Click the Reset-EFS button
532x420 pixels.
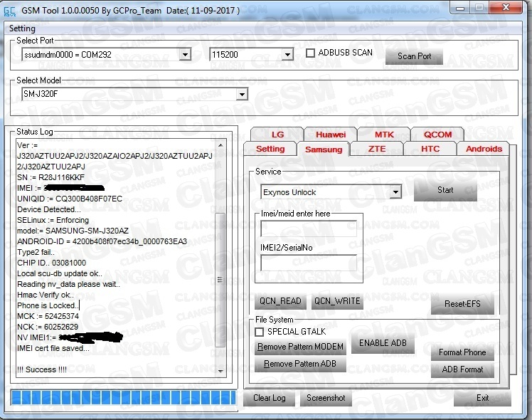pos(462,304)
